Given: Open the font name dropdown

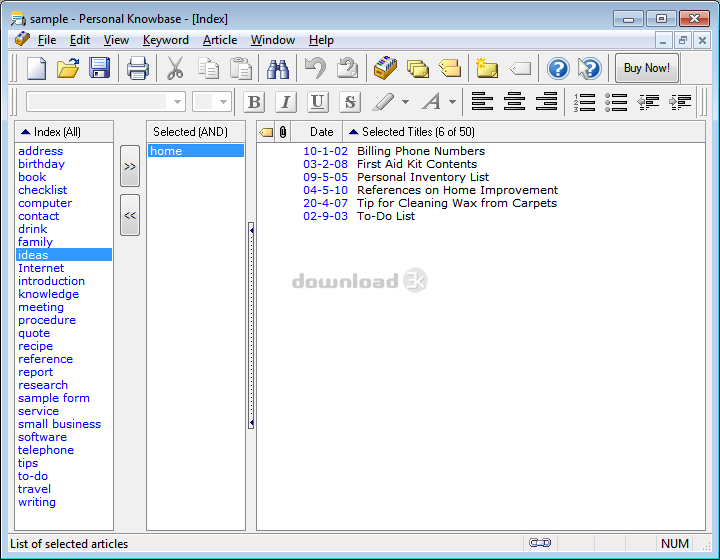Looking at the screenshot, I should coord(178,102).
